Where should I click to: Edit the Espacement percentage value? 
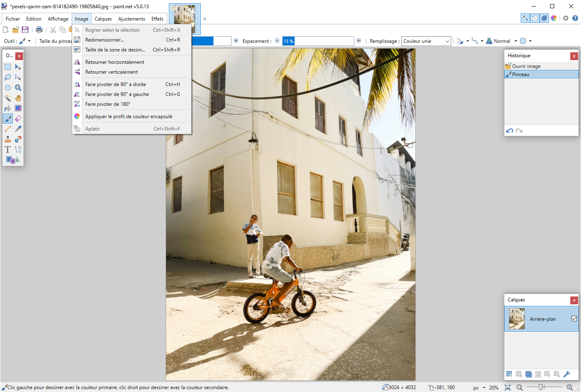point(317,41)
